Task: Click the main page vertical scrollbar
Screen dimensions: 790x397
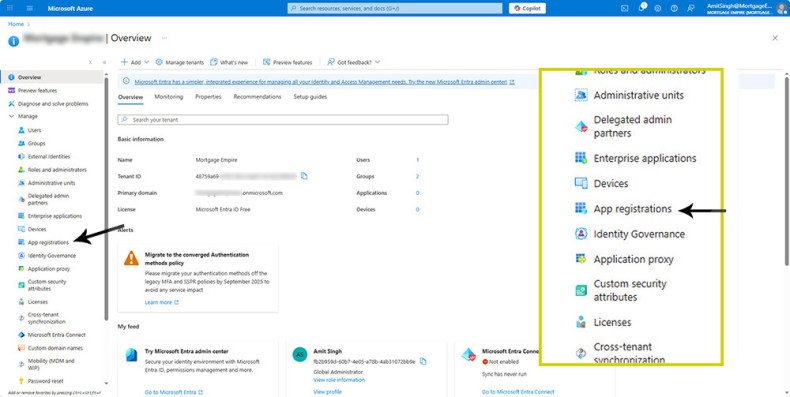Action: point(786,171)
